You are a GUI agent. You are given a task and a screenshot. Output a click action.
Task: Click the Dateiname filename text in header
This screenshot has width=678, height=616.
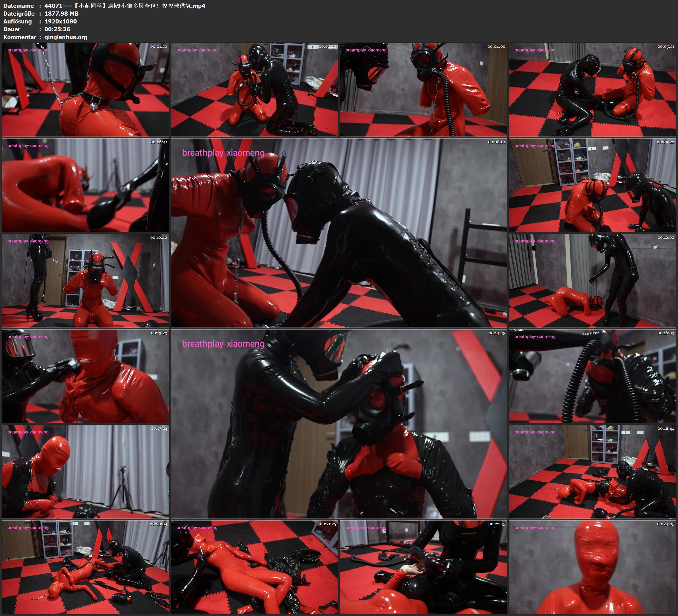[x=124, y=6]
